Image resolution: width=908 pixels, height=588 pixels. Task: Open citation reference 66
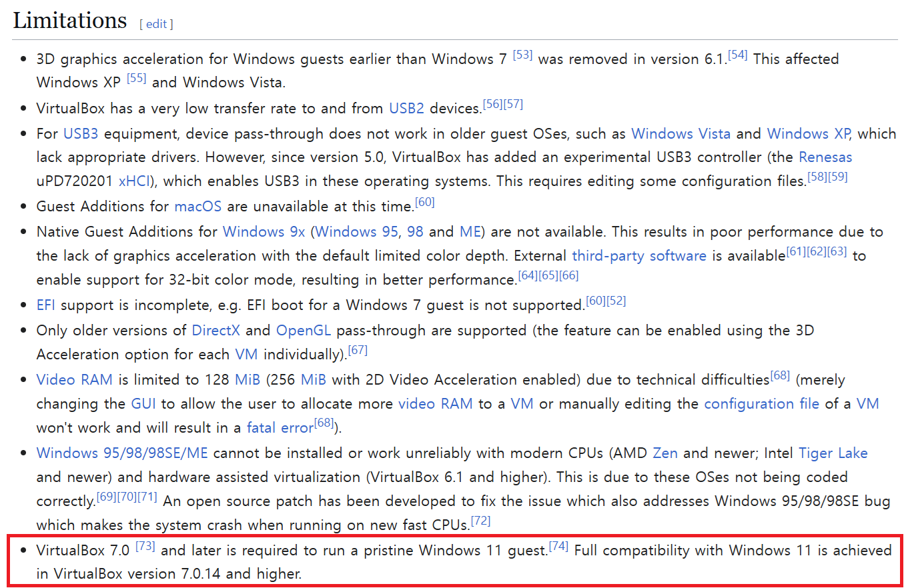[x=569, y=275]
